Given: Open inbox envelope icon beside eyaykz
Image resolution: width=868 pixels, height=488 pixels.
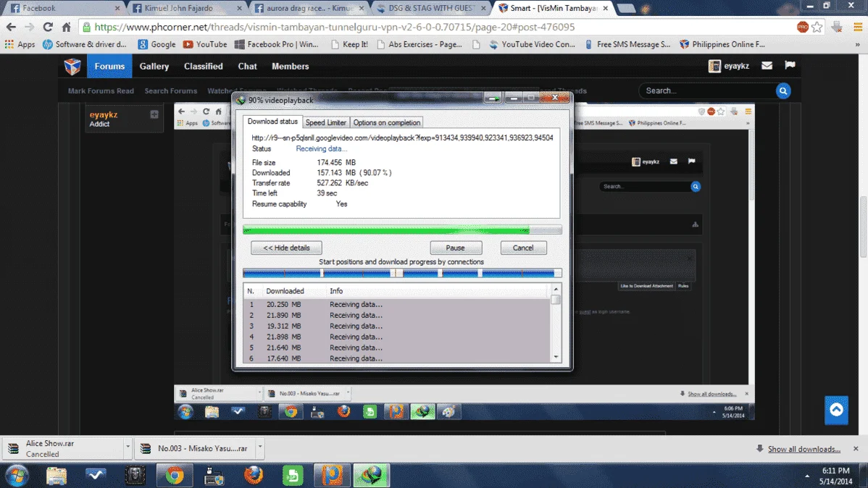Looking at the screenshot, I should tap(767, 65).
